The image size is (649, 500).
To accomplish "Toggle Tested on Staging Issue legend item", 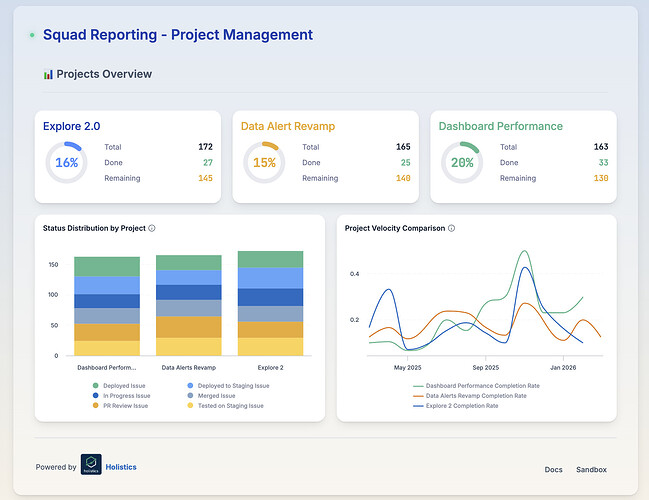I will 226,406.
